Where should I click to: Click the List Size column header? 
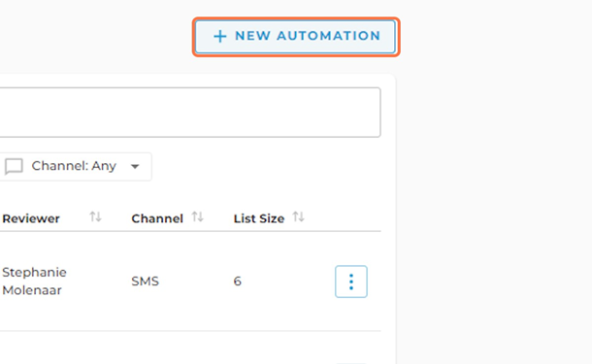tap(258, 218)
